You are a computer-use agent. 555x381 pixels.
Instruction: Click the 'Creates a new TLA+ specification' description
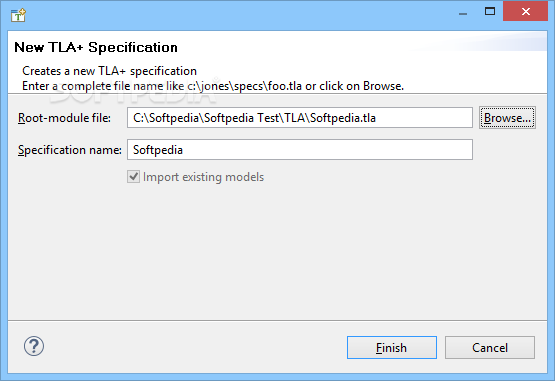point(109,71)
